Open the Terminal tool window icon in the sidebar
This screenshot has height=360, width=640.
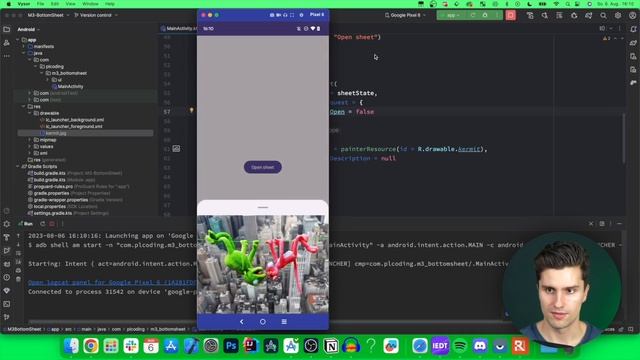coord(7,304)
